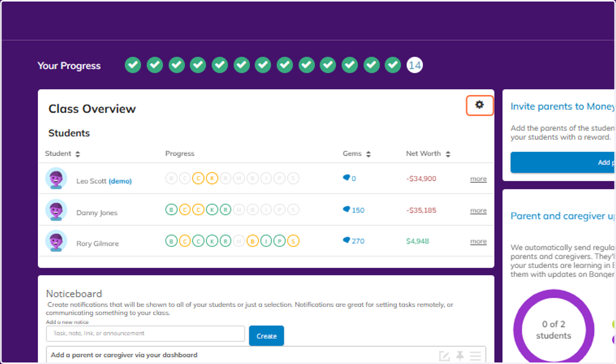Screen dimensions: 616x364
Task: Open 'Invite parents to Money' heading link
Action: pos(563,106)
